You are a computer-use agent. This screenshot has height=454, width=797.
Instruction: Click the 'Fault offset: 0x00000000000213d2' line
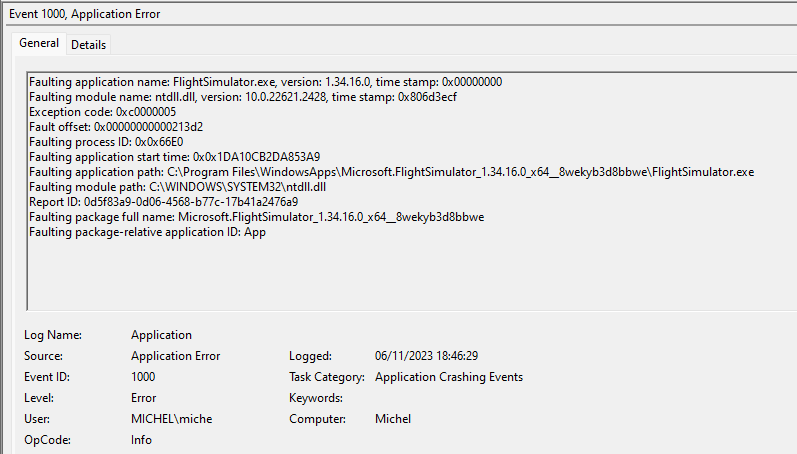coord(116,127)
